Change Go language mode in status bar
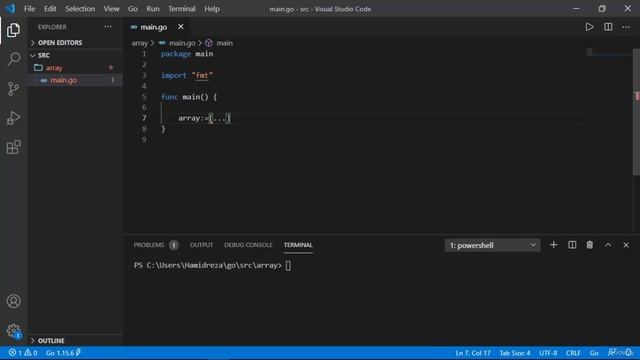 [594, 353]
